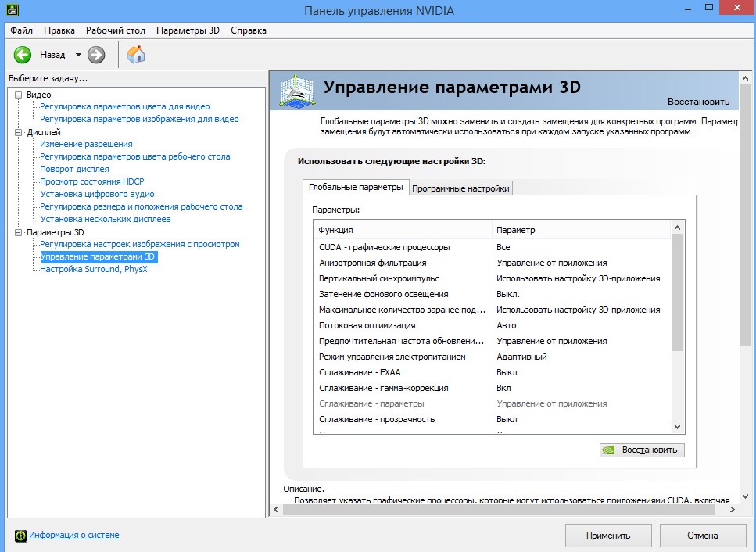Click the Параметр column header
Viewport: 756px width, 552px height.
pyautogui.click(x=581, y=230)
